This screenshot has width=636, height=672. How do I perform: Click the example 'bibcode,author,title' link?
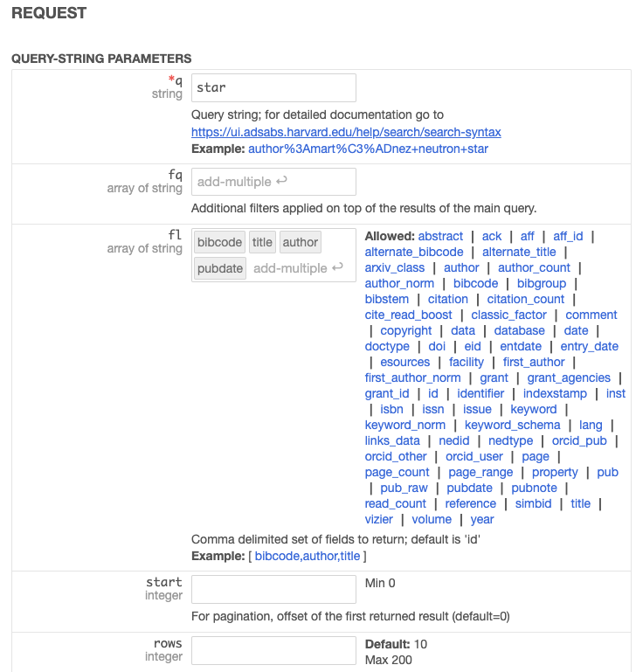(x=309, y=556)
